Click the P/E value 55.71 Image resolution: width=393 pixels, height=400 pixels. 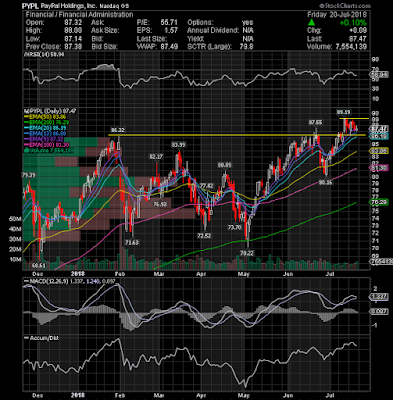[x=170, y=23]
